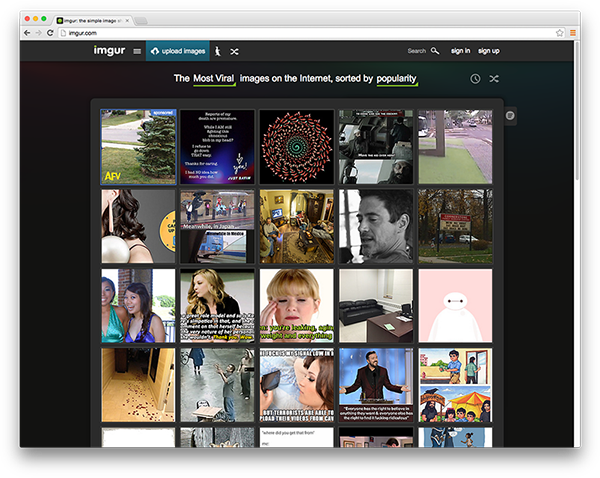Click the magnifying glass search icon
The image size is (600, 478).
tap(435, 51)
